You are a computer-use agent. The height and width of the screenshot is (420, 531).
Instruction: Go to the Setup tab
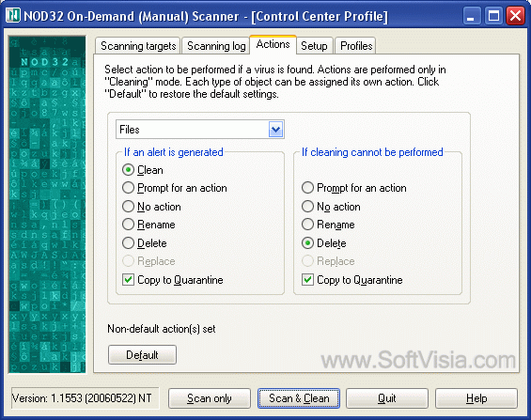click(314, 46)
